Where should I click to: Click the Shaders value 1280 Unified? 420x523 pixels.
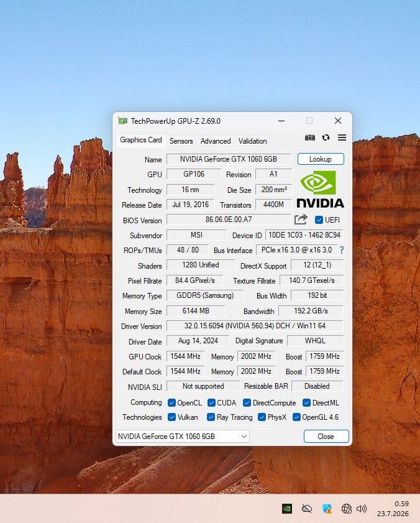200,265
